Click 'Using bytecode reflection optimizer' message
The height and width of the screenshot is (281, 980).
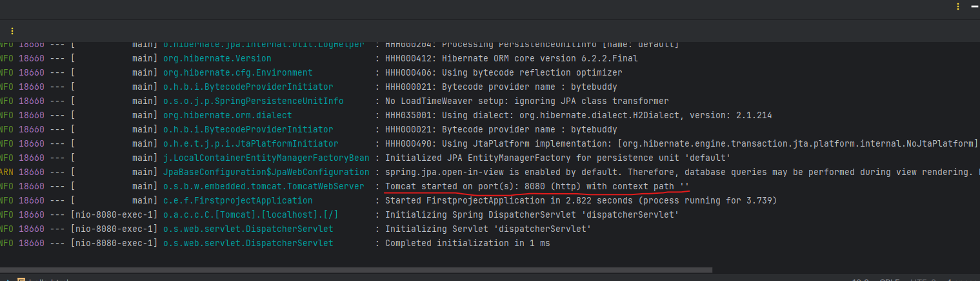(x=503, y=72)
